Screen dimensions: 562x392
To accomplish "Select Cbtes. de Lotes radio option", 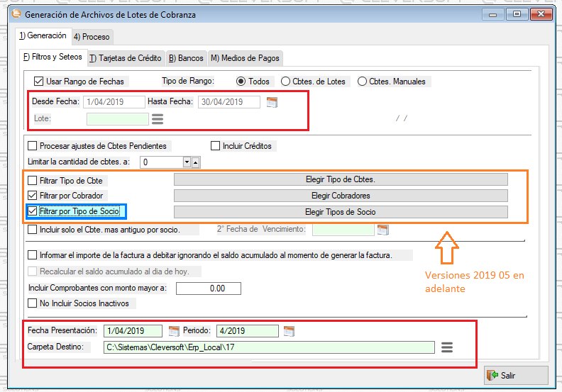I will pos(286,82).
